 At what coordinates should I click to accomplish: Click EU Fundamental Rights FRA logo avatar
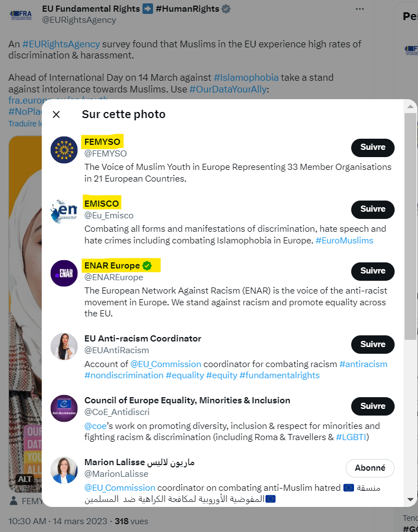[x=21, y=15]
